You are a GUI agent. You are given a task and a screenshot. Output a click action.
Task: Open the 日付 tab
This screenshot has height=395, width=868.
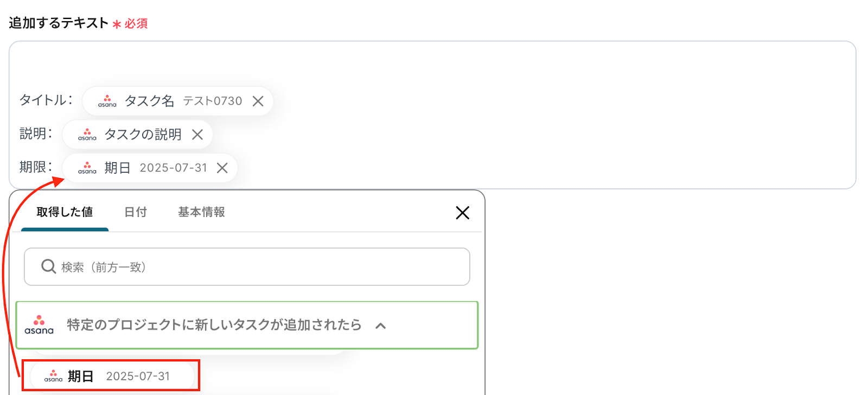(x=136, y=212)
